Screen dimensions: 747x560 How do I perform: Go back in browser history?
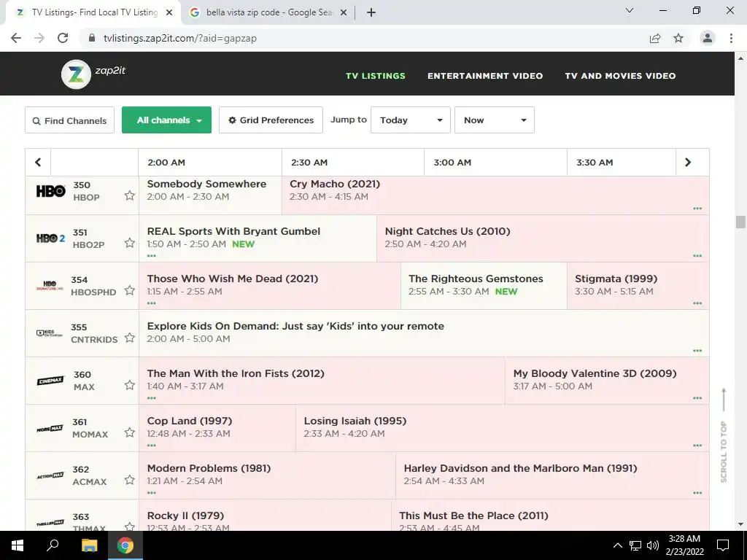click(x=16, y=38)
